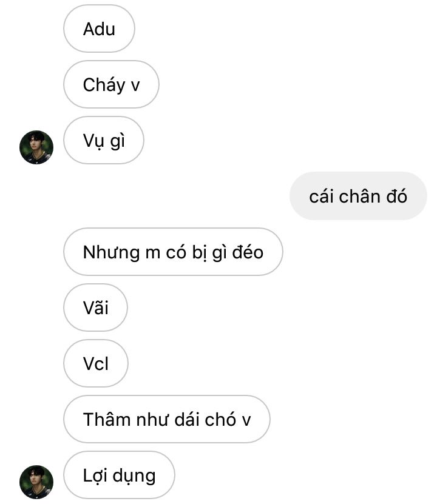Viewport: 437px width, 504px height.
Task: Select the "Thâm như dái chó v" message
Action: (x=166, y=419)
